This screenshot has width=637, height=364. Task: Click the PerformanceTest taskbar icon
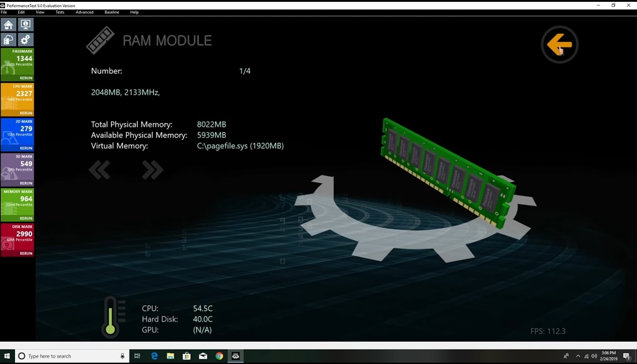[x=236, y=356]
